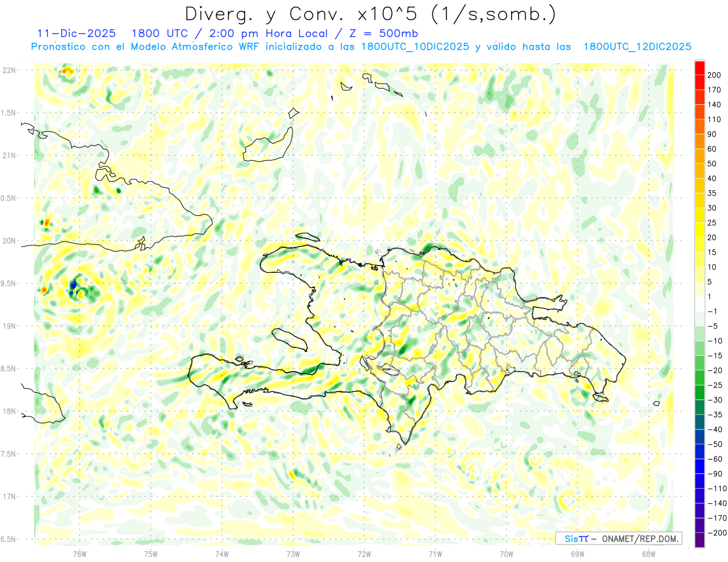Click longitude label 69W
The height and width of the screenshot is (562, 728).
(x=578, y=553)
